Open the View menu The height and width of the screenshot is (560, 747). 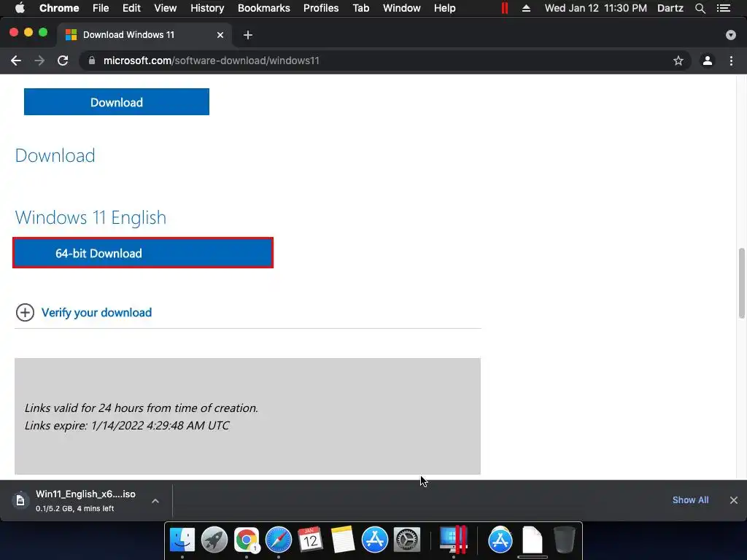[x=166, y=8]
